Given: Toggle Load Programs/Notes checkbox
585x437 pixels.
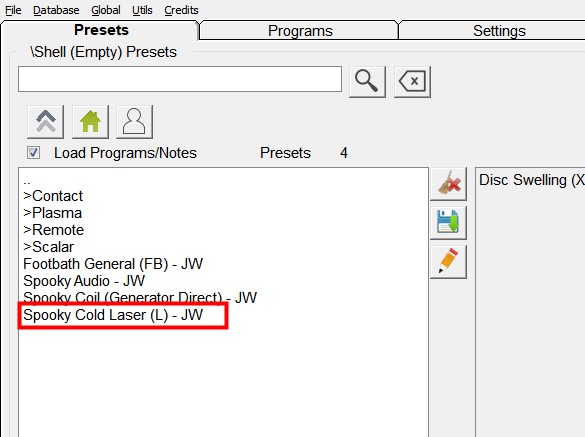Looking at the screenshot, I should [33, 153].
